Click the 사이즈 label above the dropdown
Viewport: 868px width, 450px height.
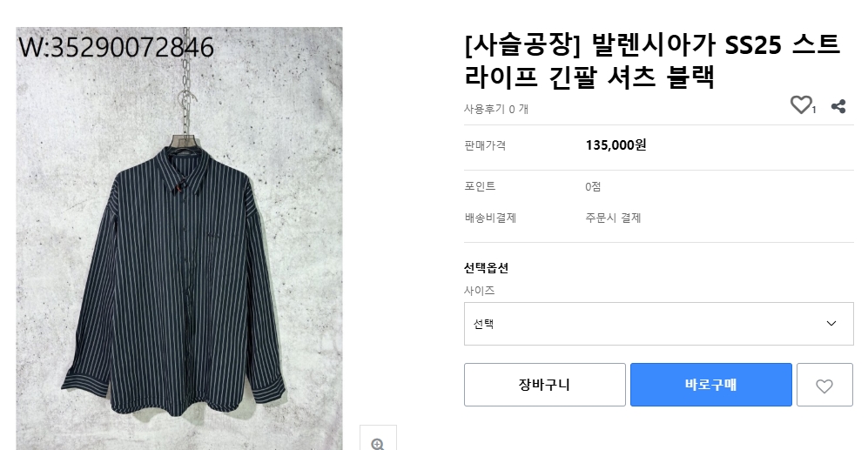pos(480,290)
